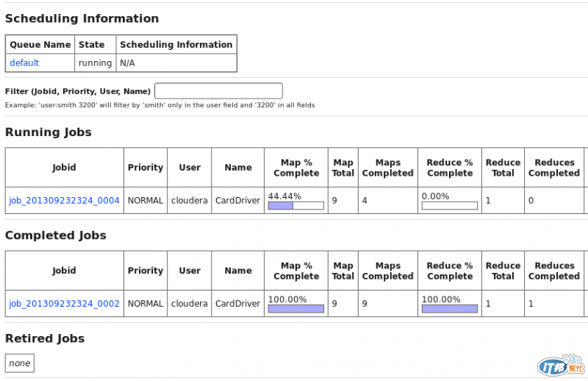Click Map % Complete header in Completed Jobs
This screenshot has width=588, height=381.
pyautogui.click(x=296, y=271)
